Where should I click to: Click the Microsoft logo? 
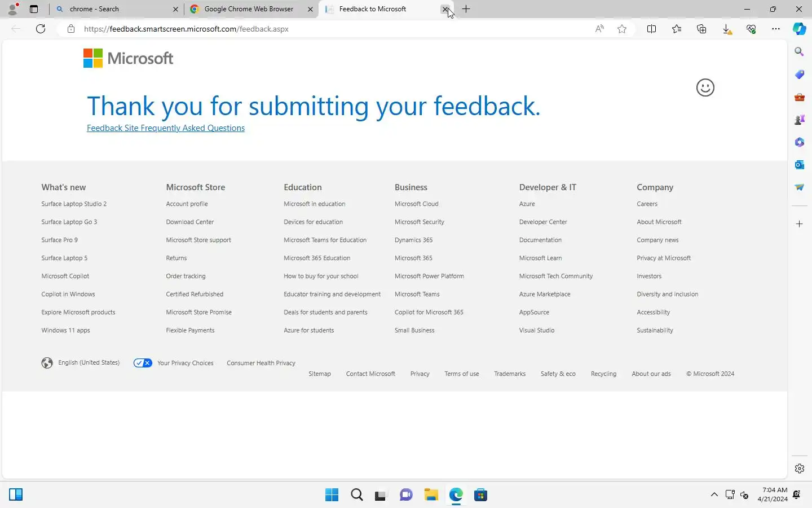click(x=129, y=58)
